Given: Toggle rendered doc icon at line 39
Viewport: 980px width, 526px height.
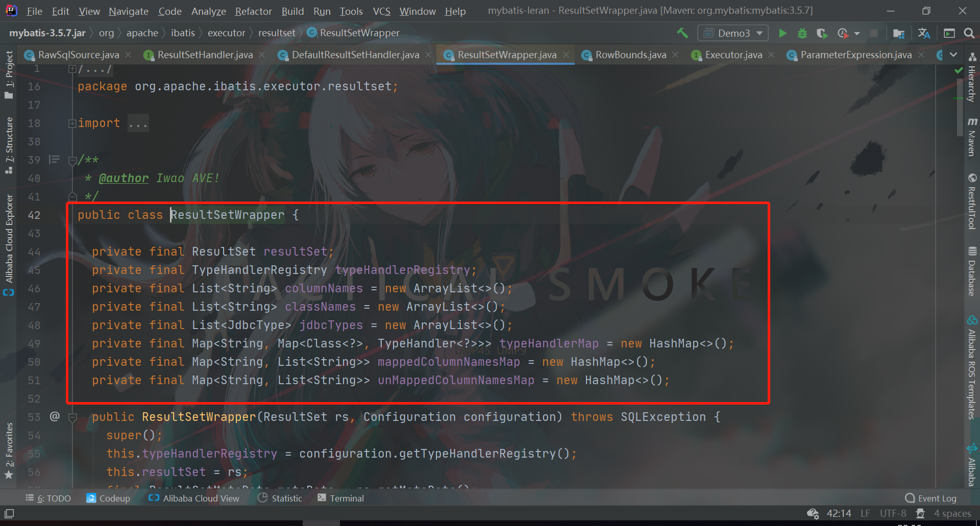Looking at the screenshot, I should 54,160.
